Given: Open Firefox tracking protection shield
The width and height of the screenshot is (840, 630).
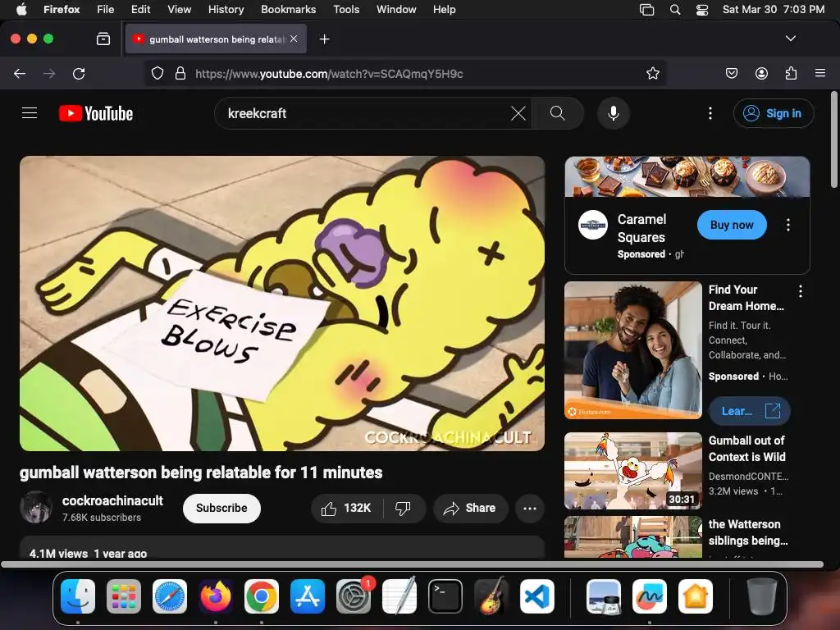Looking at the screenshot, I should click(x=157, y=73).
